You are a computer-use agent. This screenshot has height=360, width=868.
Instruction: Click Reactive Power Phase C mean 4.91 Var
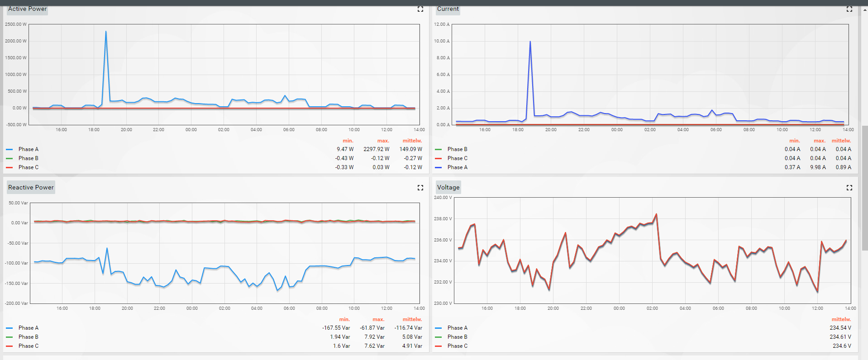click(412, 346)
